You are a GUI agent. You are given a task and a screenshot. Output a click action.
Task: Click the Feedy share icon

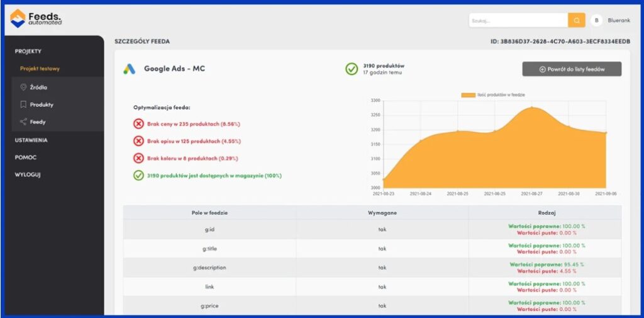tap(23, 122)
